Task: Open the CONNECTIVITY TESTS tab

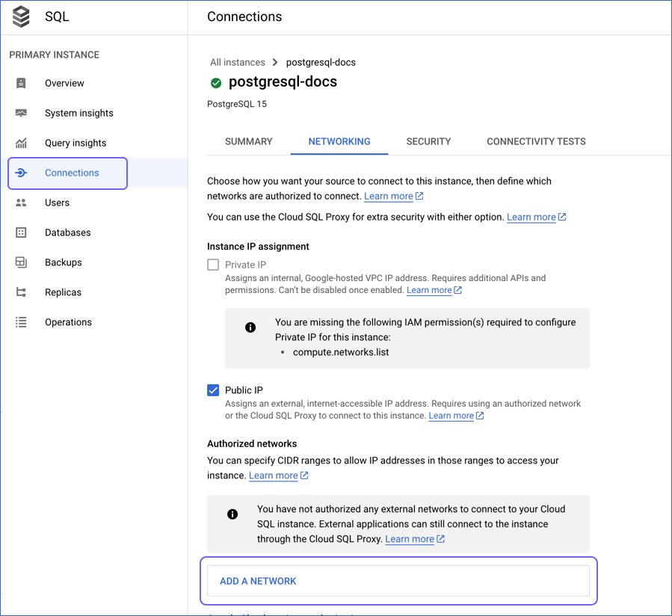Action: 536,141
